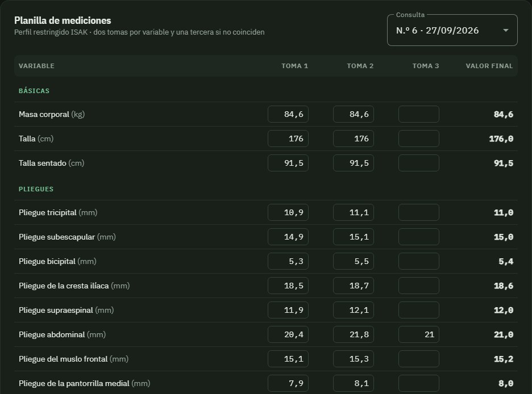This screenshot has width=532, height=394.
Task: Edit Pliegue abdominal Toma 3 value 21
Action: coord(419,334)
